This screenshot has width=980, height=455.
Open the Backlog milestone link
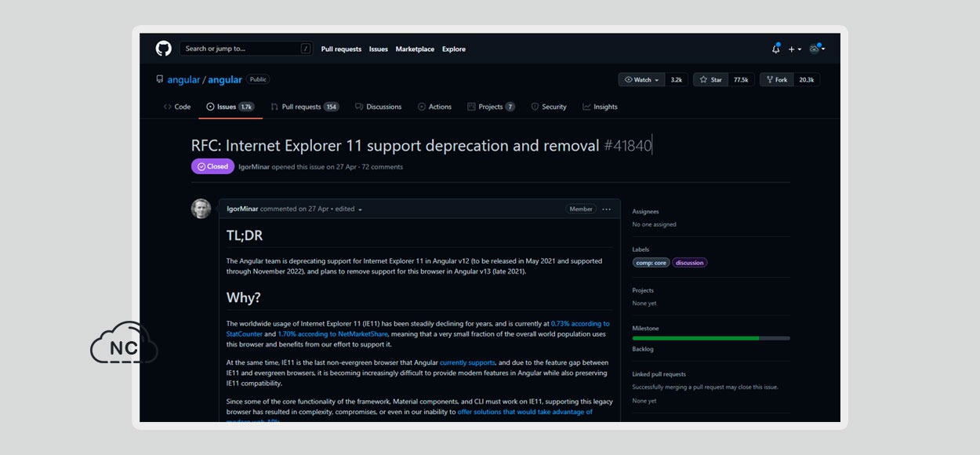(643, 349)
